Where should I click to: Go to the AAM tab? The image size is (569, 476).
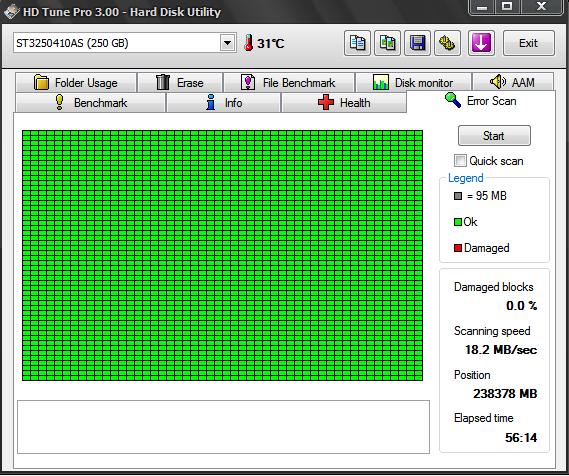pyautogui.click(x=513, y=82)
